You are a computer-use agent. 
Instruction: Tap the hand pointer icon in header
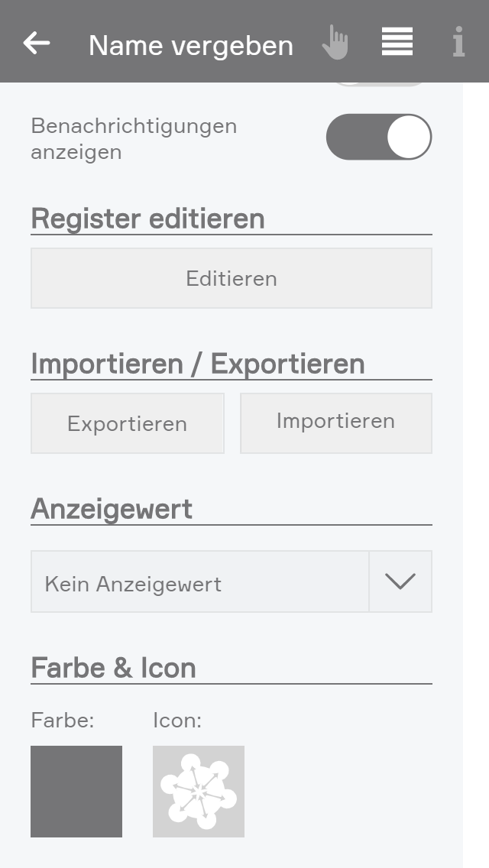(x=335, y=43)
